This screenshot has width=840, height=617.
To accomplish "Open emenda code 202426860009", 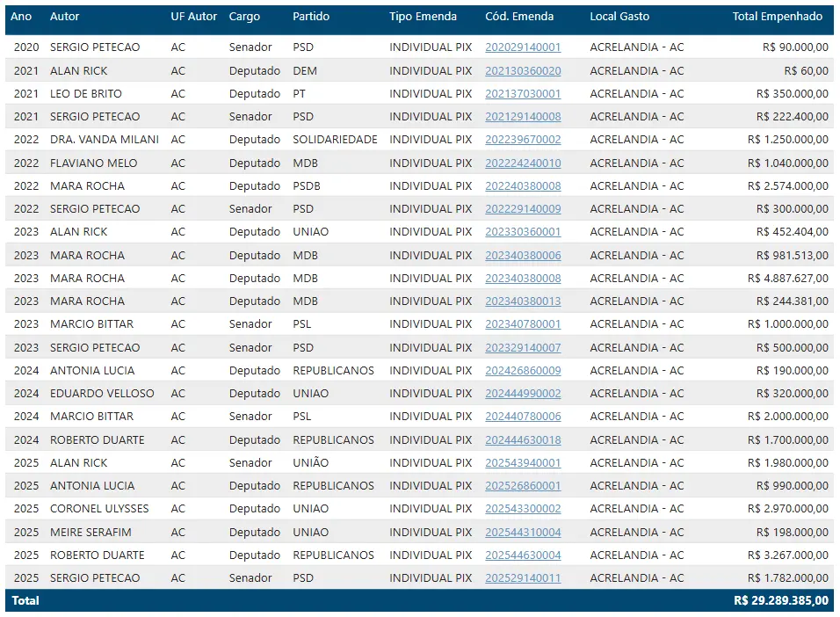I will pos(523,371).
